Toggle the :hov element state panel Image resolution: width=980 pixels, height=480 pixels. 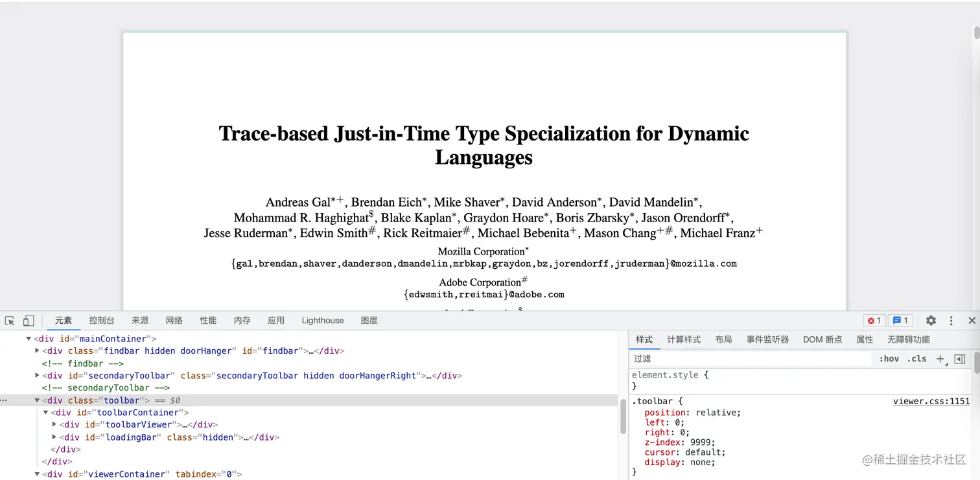[889, 359]
